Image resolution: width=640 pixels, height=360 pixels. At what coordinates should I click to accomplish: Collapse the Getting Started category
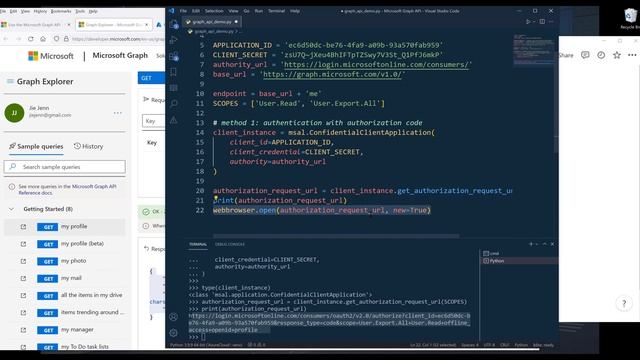11,209
